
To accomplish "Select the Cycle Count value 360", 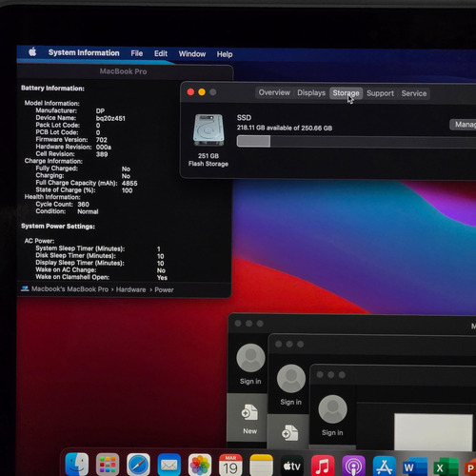I will [84, 205].
